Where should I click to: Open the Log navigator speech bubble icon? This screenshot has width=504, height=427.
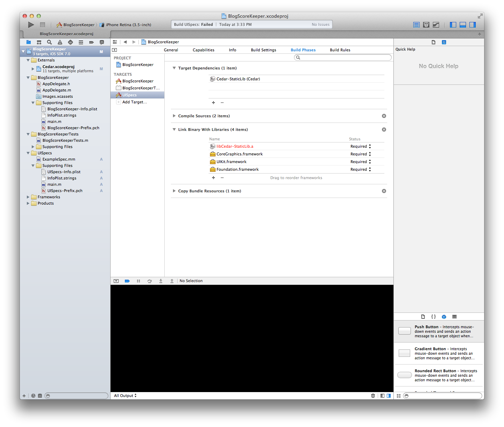coord(102,42)
